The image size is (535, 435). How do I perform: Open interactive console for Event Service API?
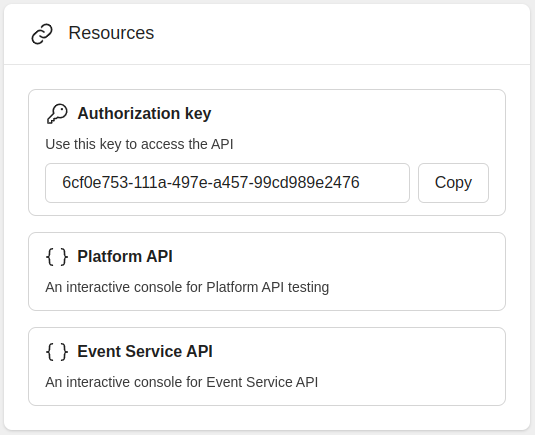pyautogui.click(x=182, y=382)
